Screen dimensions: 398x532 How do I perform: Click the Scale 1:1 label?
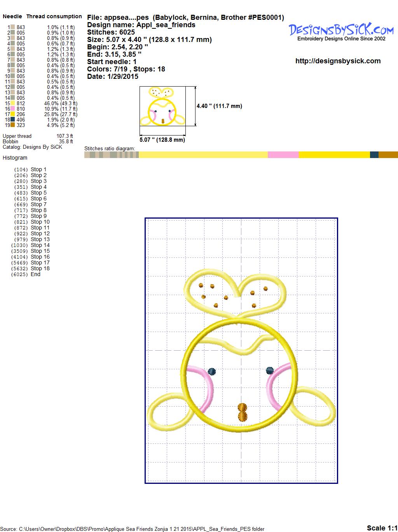382,528
